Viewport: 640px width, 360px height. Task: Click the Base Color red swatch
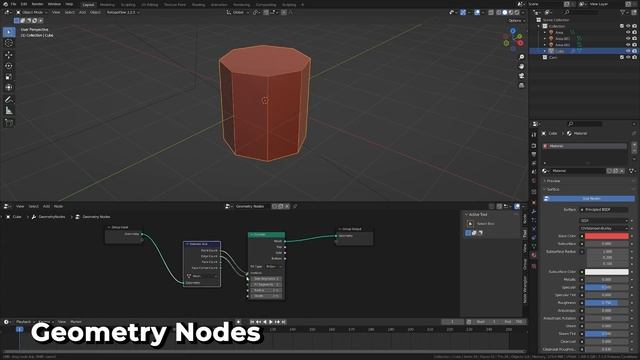[x=607, y=236]
